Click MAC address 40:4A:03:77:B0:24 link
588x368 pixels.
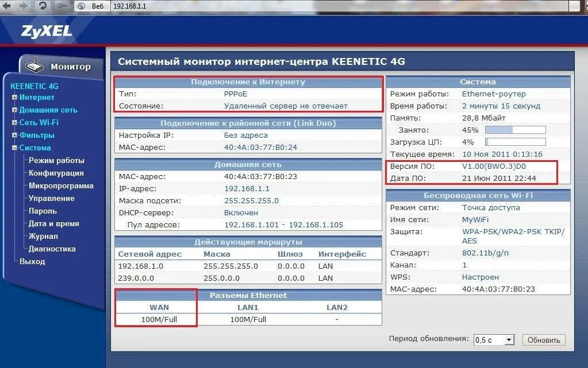tap(260, 148)
